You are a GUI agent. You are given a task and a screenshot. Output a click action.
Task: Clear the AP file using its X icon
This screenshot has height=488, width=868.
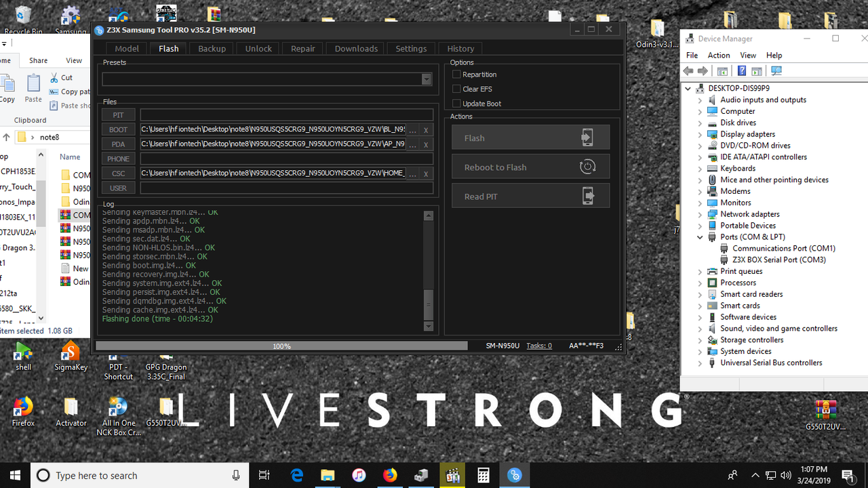tap(425, 144)
